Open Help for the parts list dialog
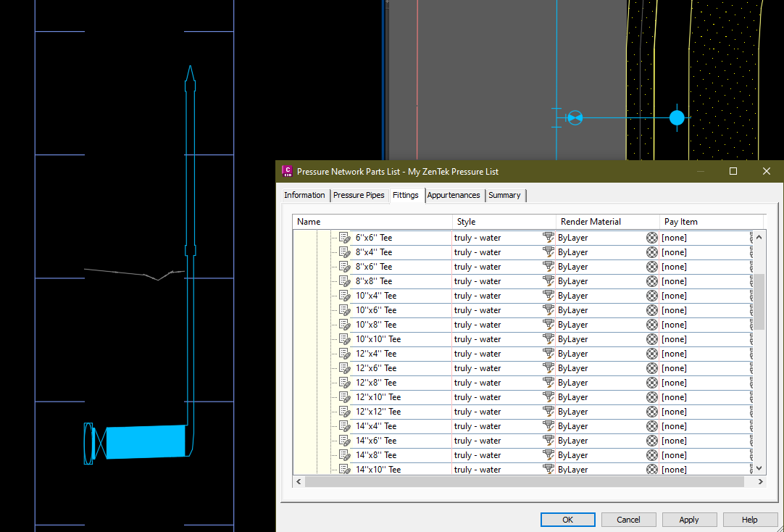Screen dimensions: 784x532 750,519
